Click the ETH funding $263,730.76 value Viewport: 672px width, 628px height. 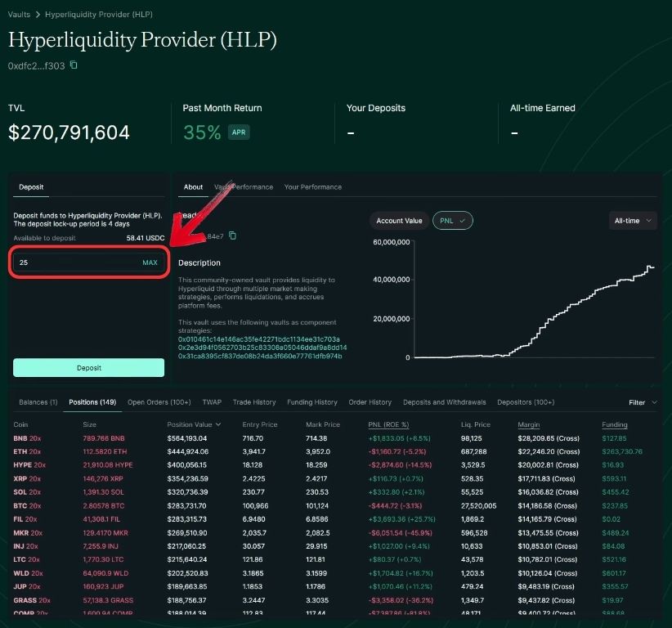click(622, 452)
